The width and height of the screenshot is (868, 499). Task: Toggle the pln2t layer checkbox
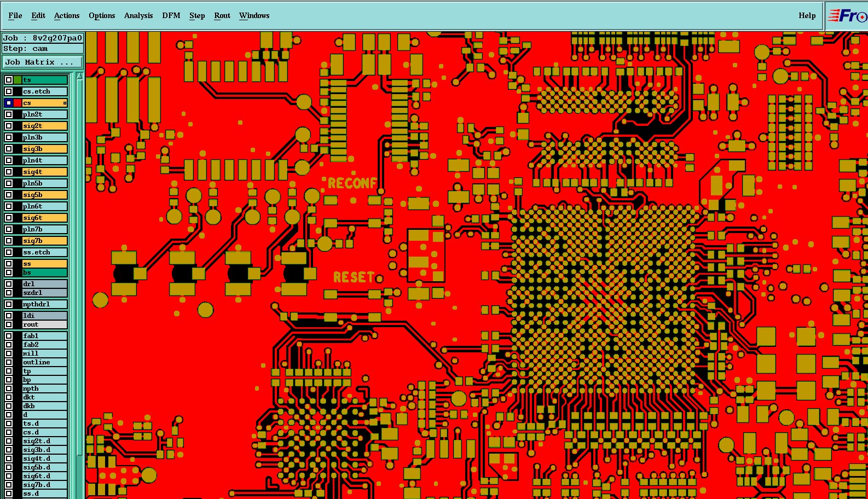(9, 114)
